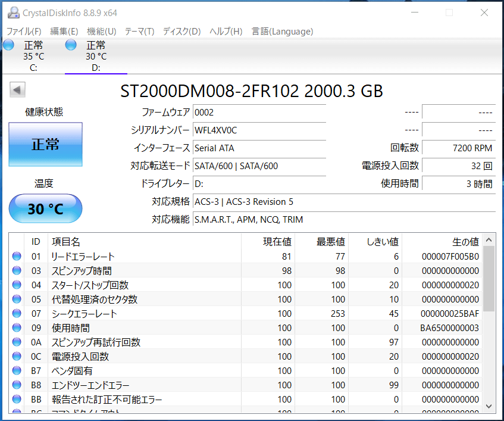This screenshot has height=421, width=504.
Task: Click the 30 °C temperature button
Action: point(45,209)
